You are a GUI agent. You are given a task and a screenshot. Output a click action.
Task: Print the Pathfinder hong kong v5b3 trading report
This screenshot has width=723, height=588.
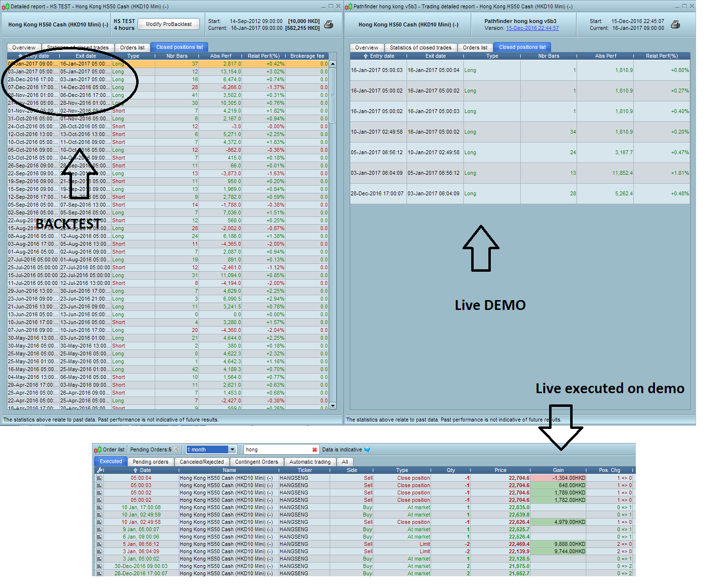point(675,24)
